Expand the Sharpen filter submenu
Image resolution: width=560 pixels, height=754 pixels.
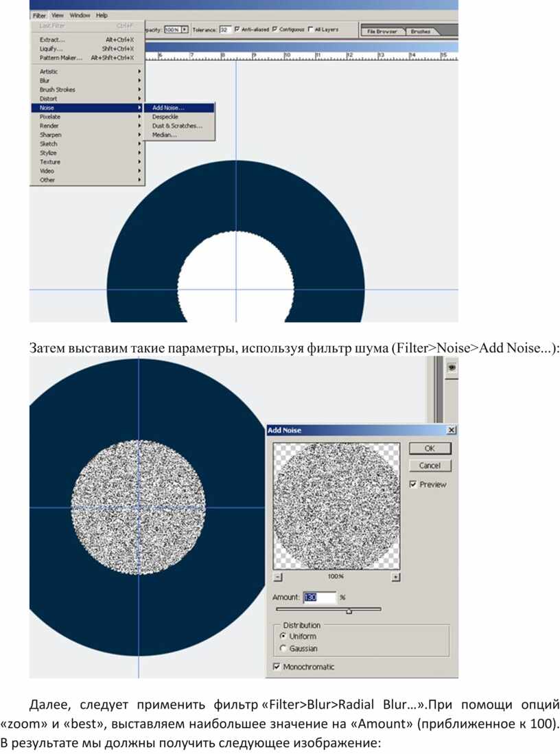(86, 135)
